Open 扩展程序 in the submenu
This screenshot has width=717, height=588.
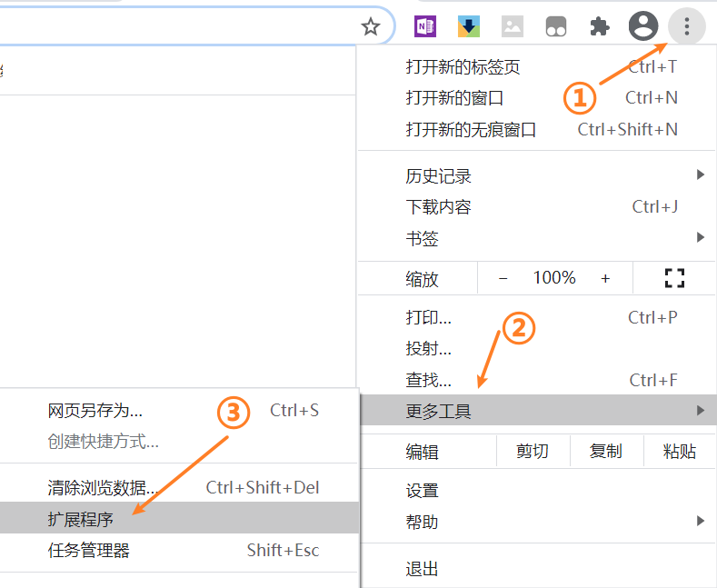pos(179,519)
